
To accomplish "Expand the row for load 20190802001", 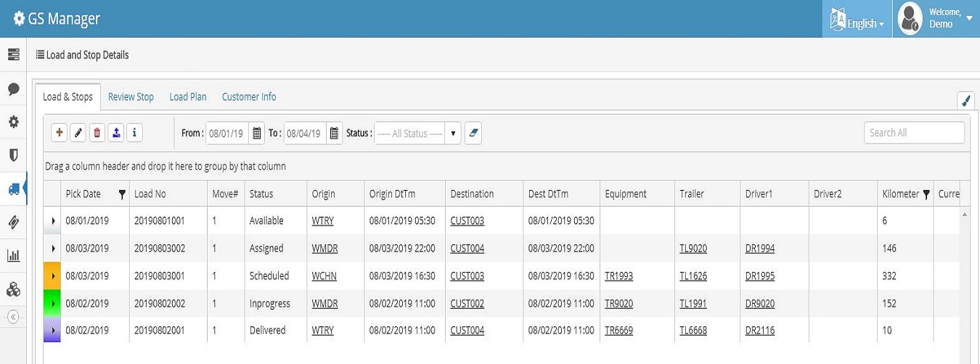I will click(53, 330).
